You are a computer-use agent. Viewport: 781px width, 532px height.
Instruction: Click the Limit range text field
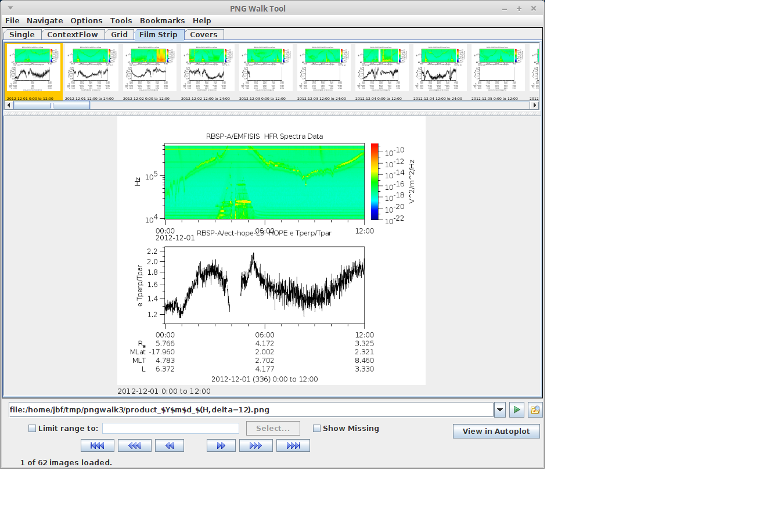click(171, 429)
